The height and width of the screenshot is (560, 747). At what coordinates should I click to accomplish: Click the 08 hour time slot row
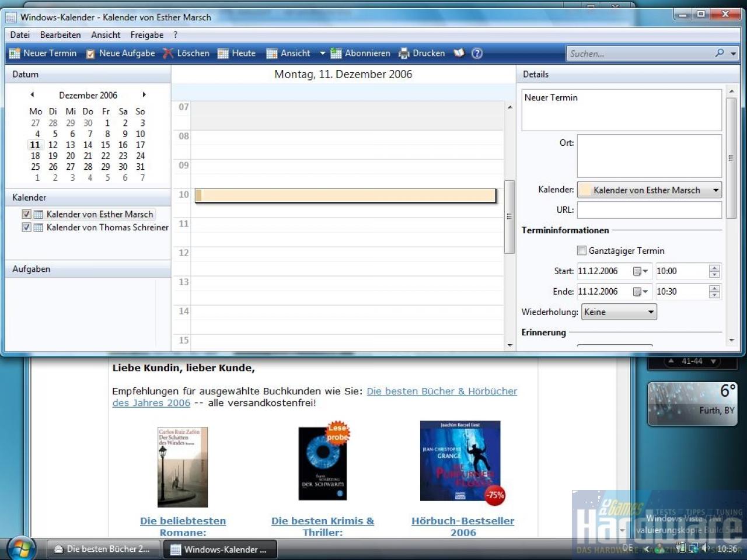pyautogui.click(x=347, y=144)
